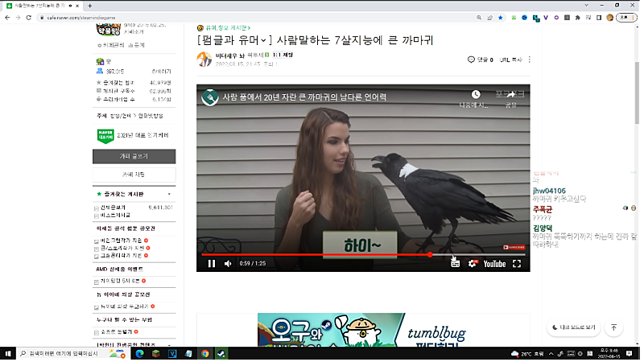Go forward with the browser forward arrow

pyautogui.click(x=18, y=18)
